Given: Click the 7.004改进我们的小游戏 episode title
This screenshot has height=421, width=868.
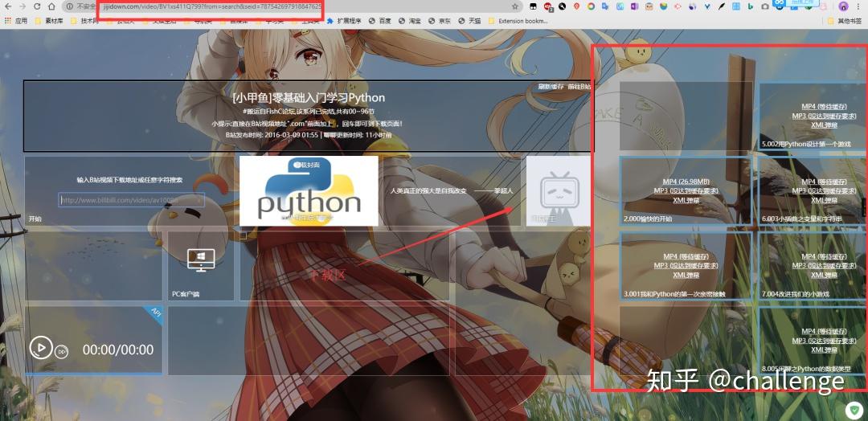Looking at the screenshot, I should point(797,294).
